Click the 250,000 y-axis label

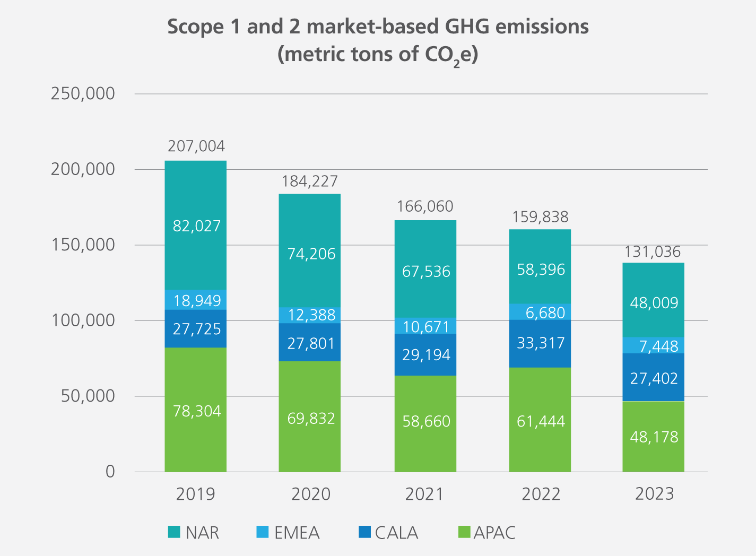coord(83,93)
